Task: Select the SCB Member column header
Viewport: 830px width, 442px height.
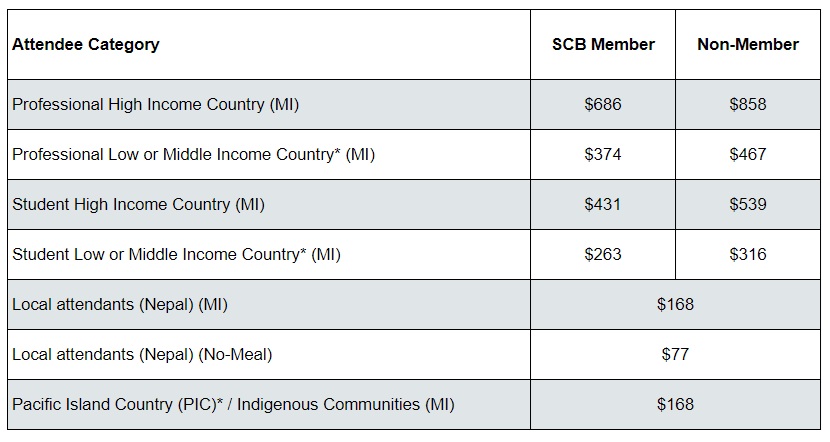Action: click(603, 45)
